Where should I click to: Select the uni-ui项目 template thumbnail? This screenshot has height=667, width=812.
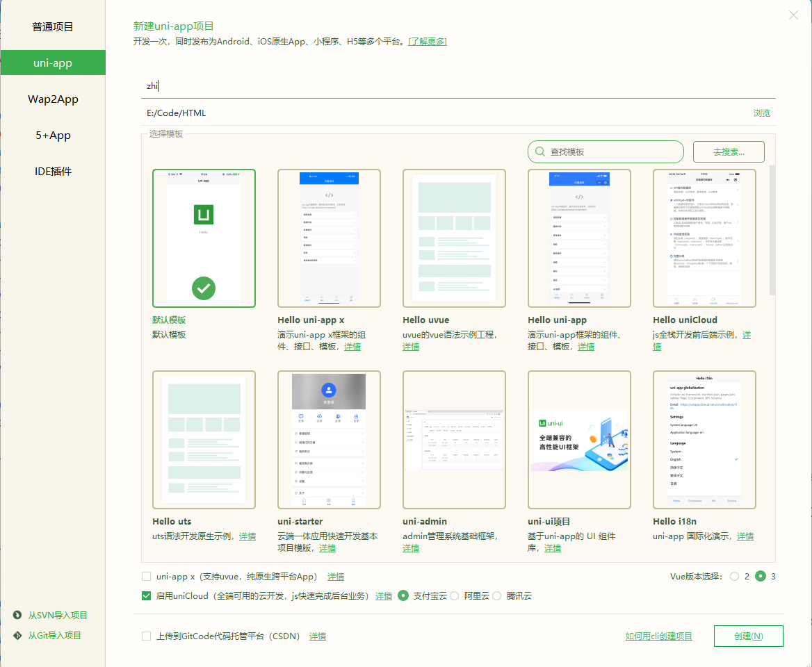(x=579, y=439)
